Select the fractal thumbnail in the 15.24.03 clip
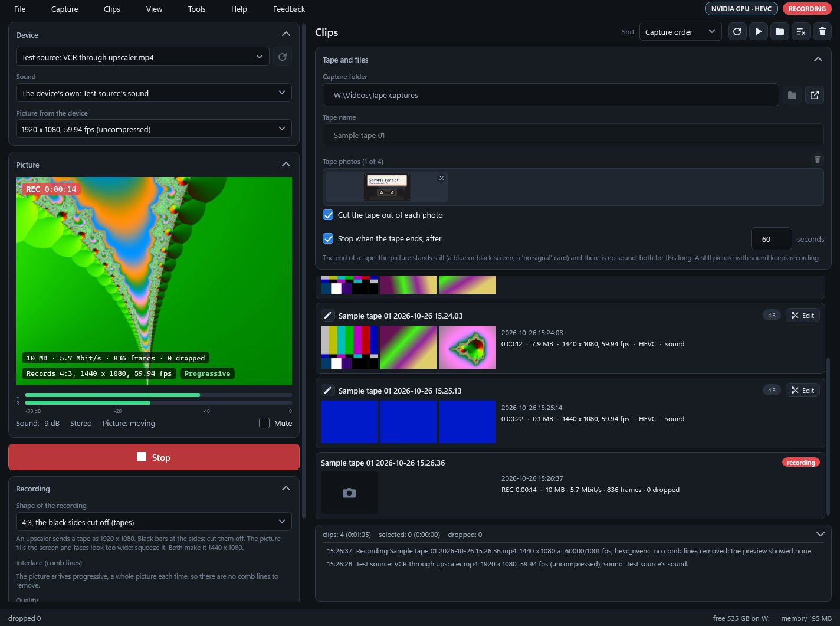Viewport: 840px width, 626px height. [x=467, y=348]
